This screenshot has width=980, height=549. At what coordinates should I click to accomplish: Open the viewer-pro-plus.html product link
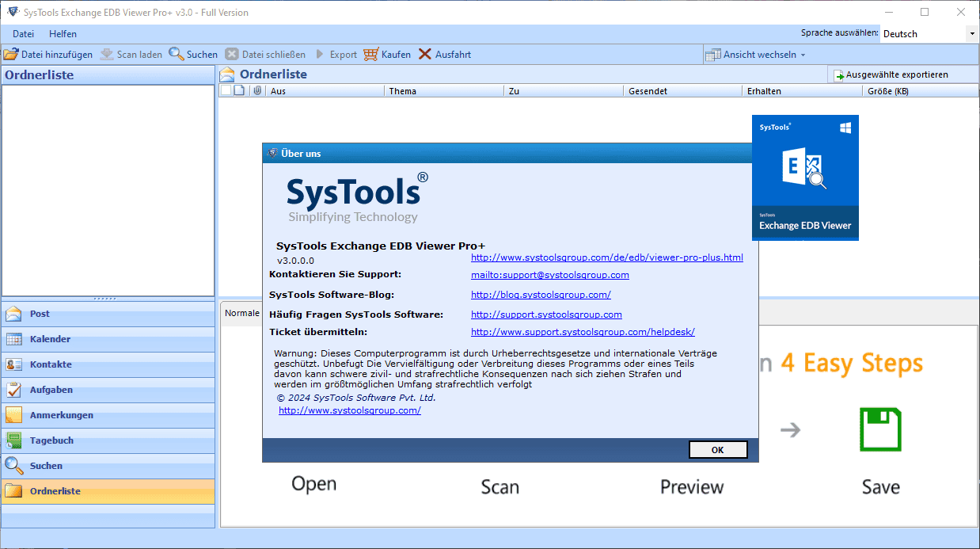(607, 257)
